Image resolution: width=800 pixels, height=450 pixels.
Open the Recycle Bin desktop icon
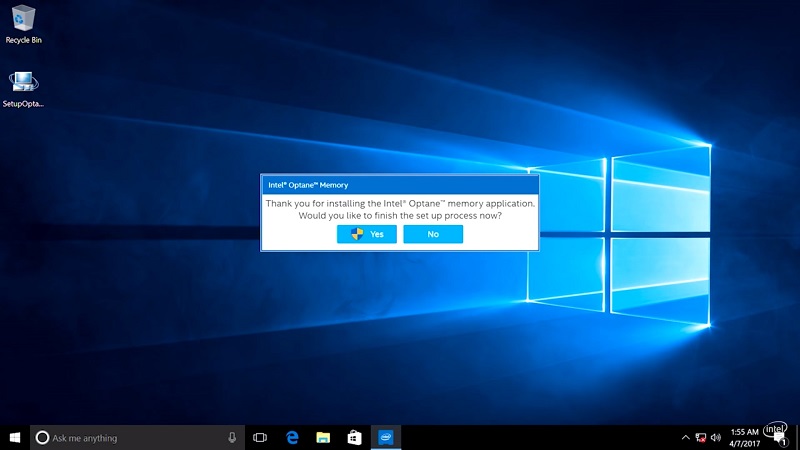(x=23, y=20)
